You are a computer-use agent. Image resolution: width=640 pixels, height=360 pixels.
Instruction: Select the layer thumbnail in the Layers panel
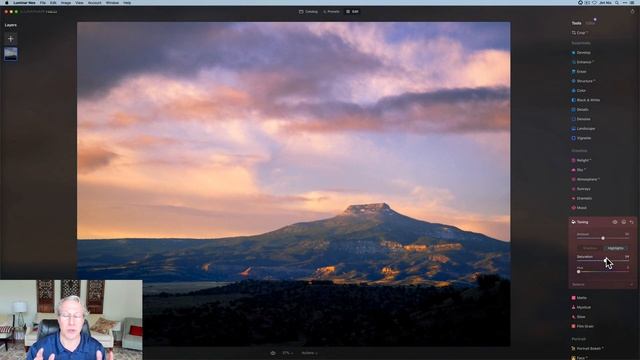(11, 54)
